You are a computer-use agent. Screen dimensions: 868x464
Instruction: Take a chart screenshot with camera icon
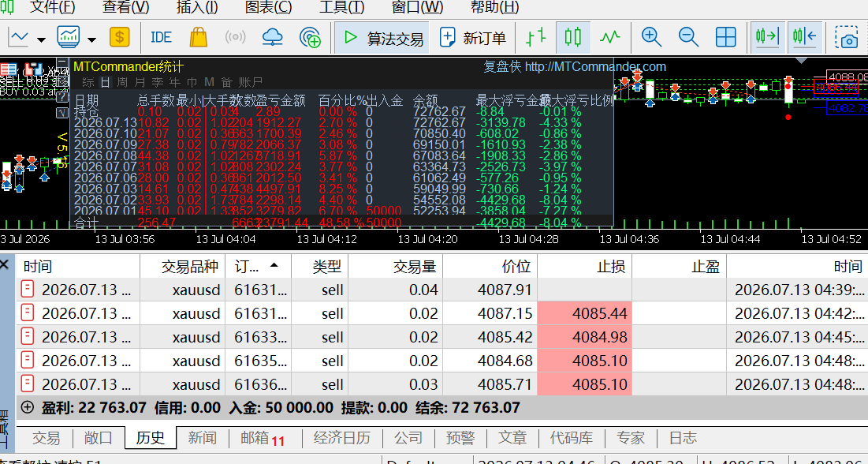pos(848,38)
